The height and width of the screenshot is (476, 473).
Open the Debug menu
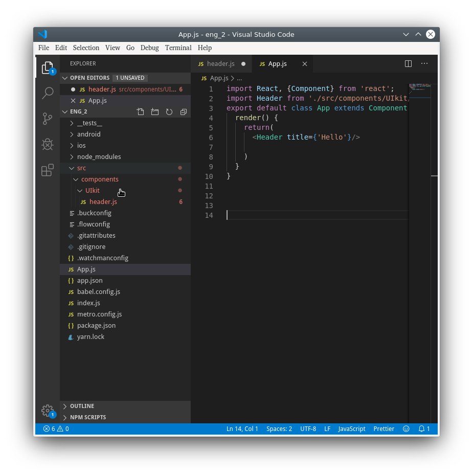pos(149,48)
